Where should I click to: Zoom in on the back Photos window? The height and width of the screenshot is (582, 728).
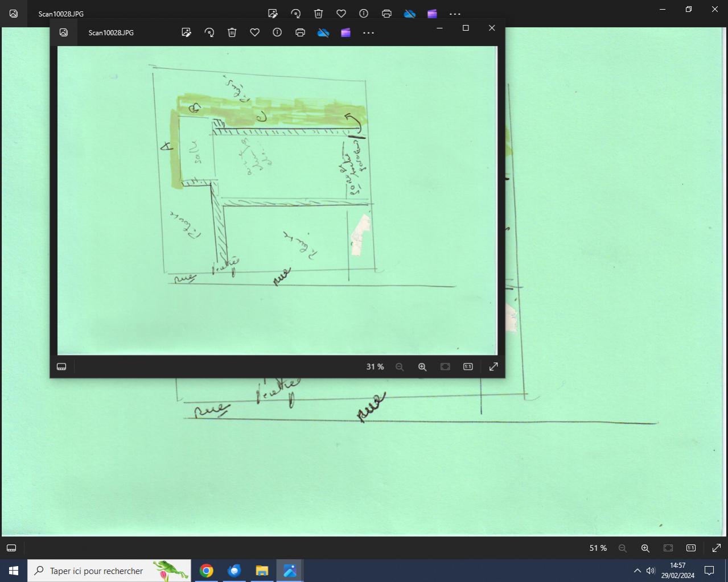tap(645, 548)
